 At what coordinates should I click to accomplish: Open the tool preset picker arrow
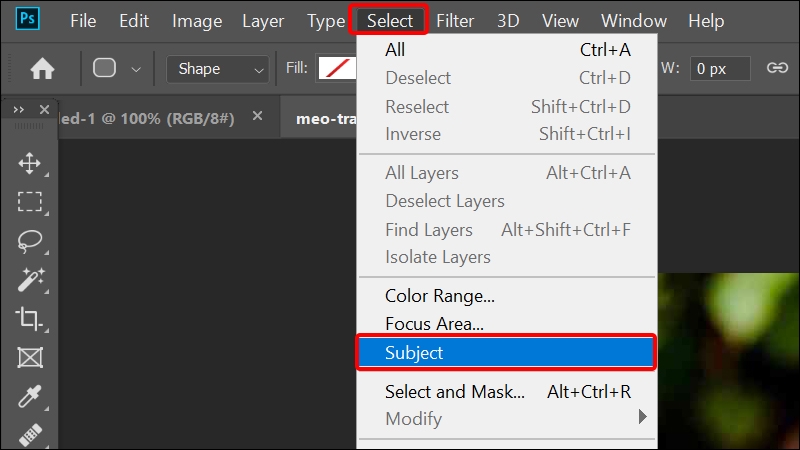[136, 69]
